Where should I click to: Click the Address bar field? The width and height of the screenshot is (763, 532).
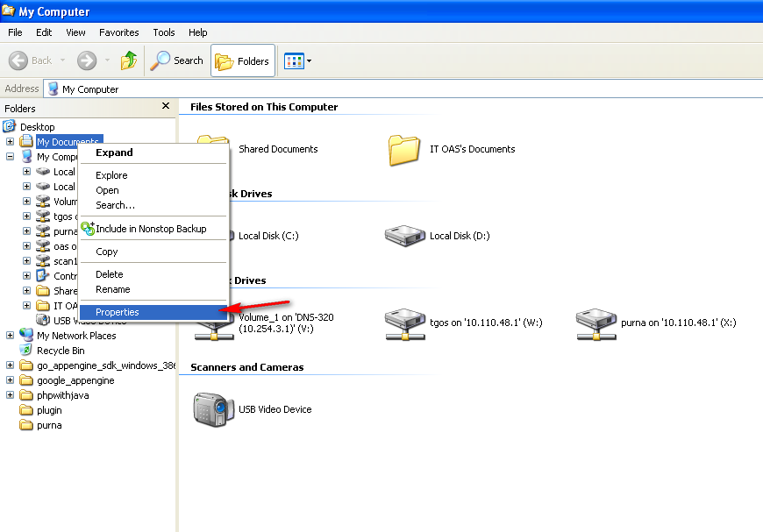point(403,89)
